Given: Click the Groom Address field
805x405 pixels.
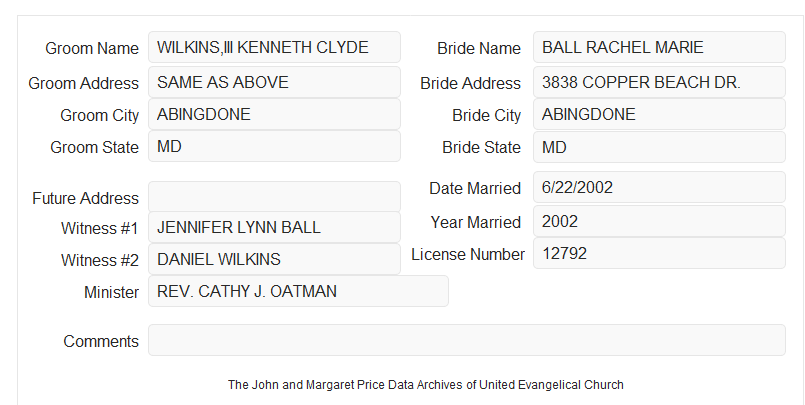Looking at the screenshot, I should pyautogui.click(x=274, y=82).
